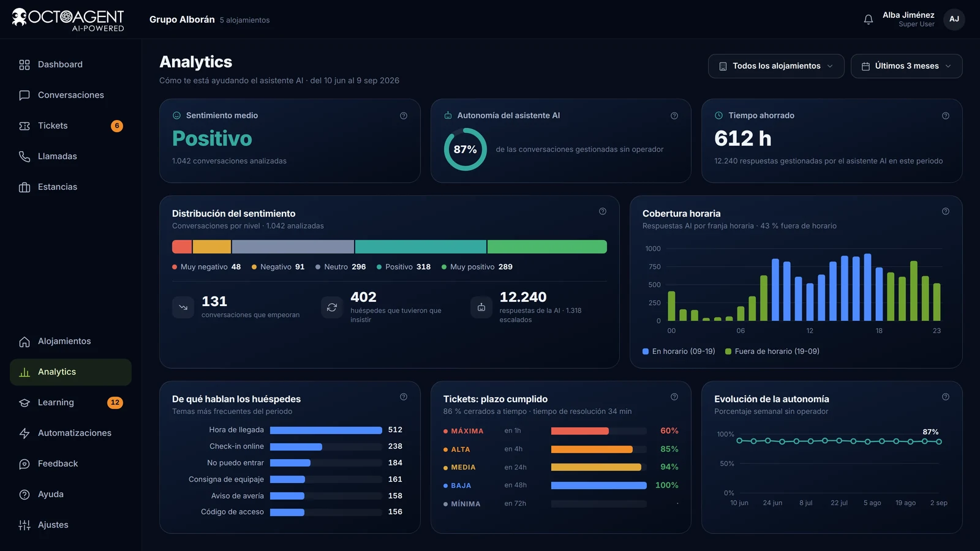Click Hora de llegada topic bar
The image size is (980, 551).
(326, 430)
